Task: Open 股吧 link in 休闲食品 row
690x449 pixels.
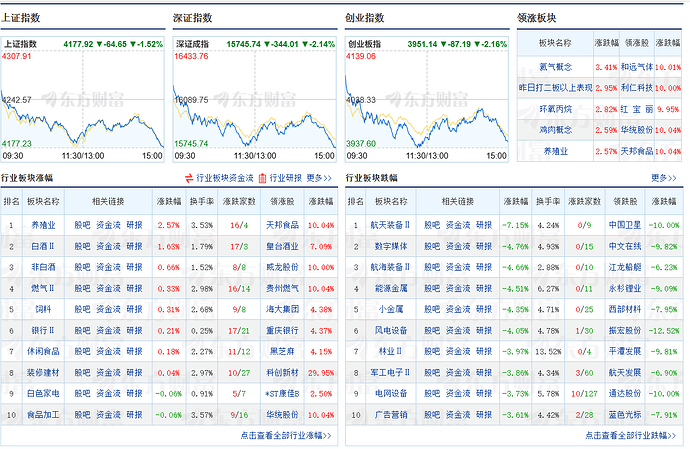Action: 82,351
